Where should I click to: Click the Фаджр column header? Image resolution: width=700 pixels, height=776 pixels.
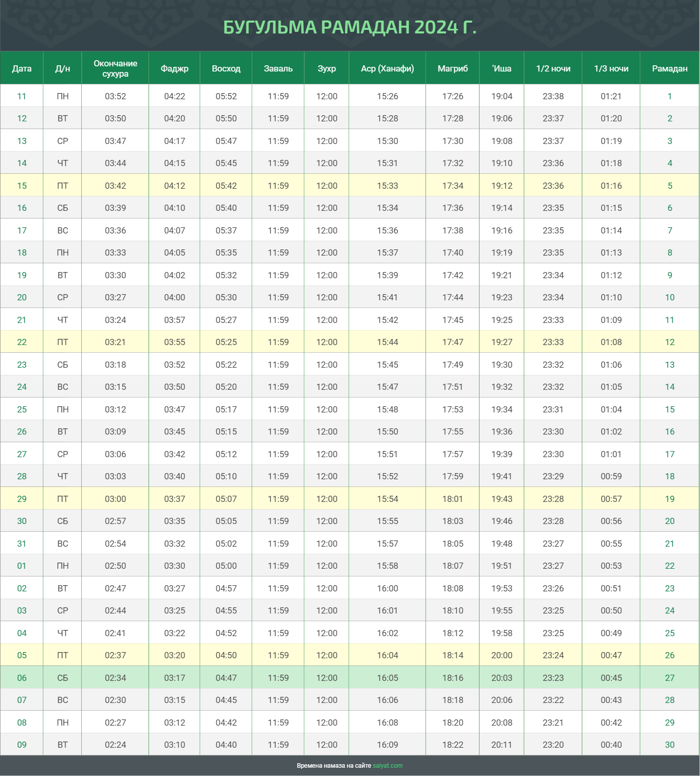(x=174, y=68)
